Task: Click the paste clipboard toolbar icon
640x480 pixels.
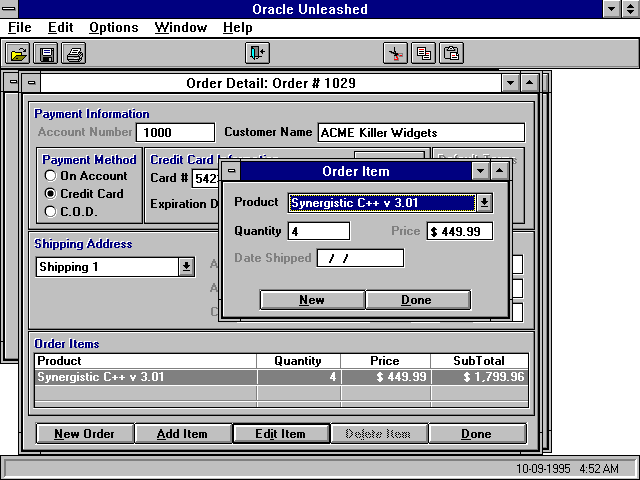Action: coord(451,53)
